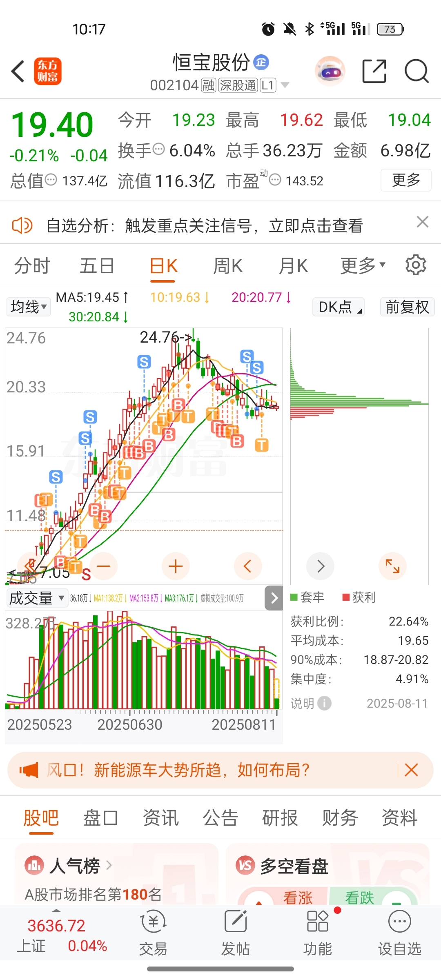441x980 pixels.
Task: Tap the grey arrow next to volume indicators
Action: click(x=274, y=598)
